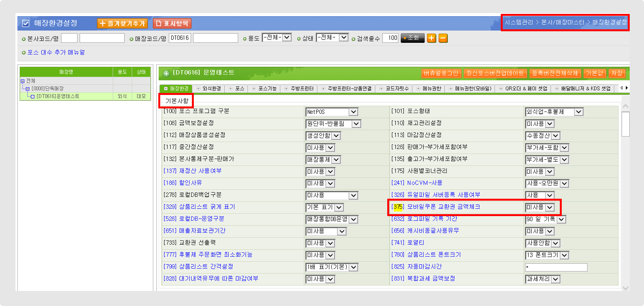This screenshot has width=644, height=306.
Task: Switch to the 외식환경 tab
Action: (x=209, y=88)
